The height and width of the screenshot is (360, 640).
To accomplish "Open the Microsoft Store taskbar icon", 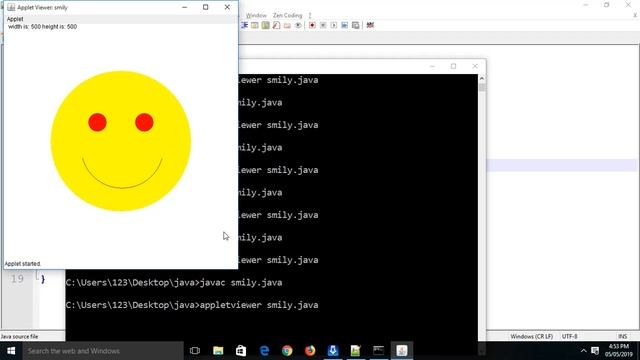I will (241, 351).
